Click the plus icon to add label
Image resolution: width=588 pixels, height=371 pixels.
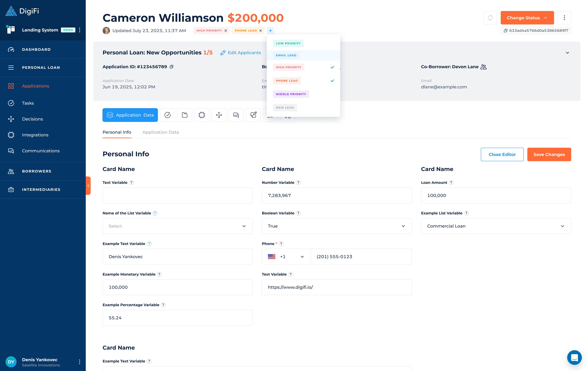(x=270, y=30)
